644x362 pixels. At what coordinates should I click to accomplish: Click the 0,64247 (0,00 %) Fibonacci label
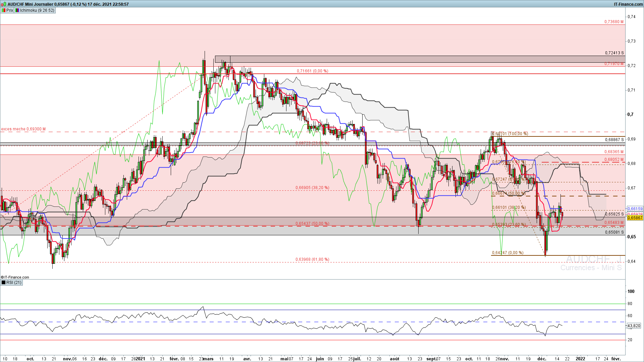coord(507,253)
